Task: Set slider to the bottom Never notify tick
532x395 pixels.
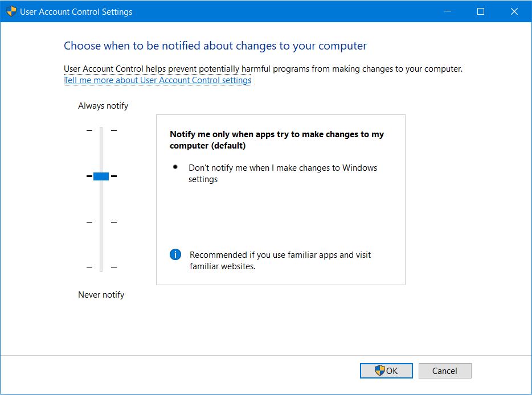Action: [101, 268]
